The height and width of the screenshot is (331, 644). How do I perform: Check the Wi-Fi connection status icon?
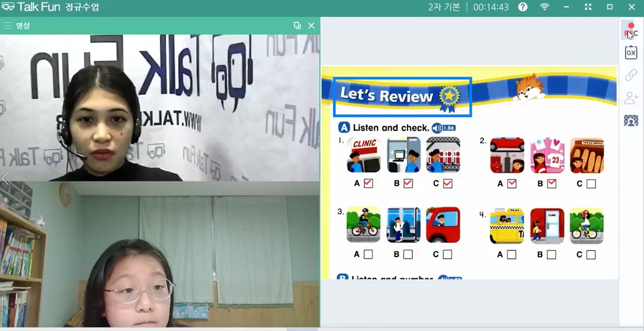pyautogui.click(x=544, y=7)
